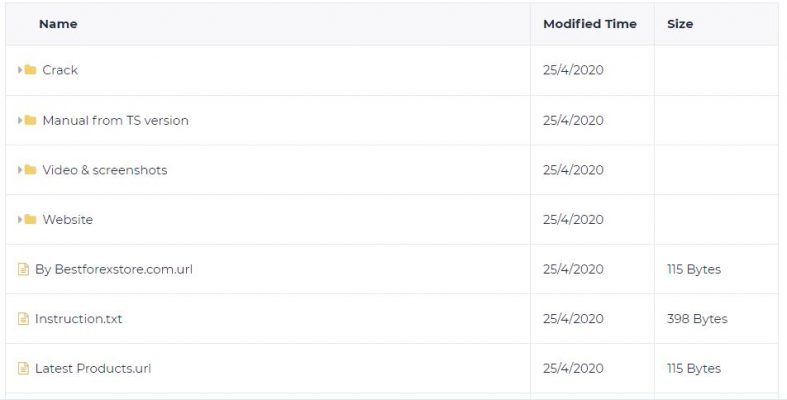Viewport: 787px width, 400px height.
Task: Click the By Bestforexstore.com.url file icon
Action: (x=23, y=269)
